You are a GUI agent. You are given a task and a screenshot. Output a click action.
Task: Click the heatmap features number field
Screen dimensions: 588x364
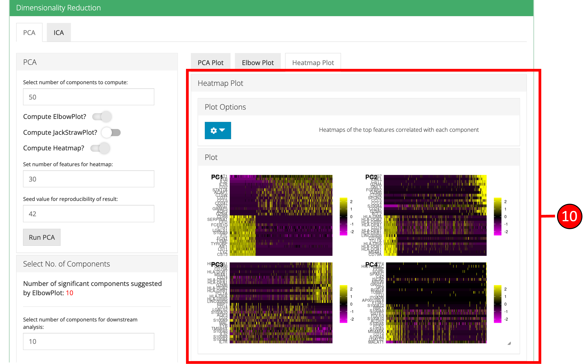tap(88, 179)
